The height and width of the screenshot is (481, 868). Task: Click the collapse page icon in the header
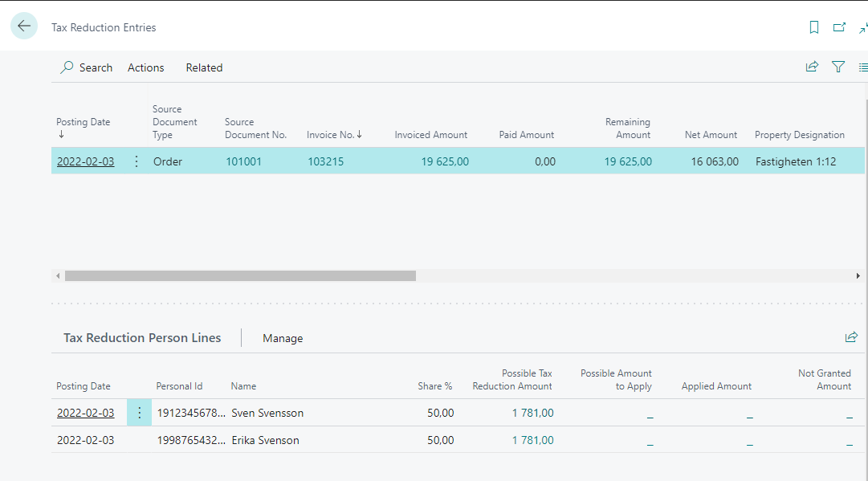coord(863,27)
